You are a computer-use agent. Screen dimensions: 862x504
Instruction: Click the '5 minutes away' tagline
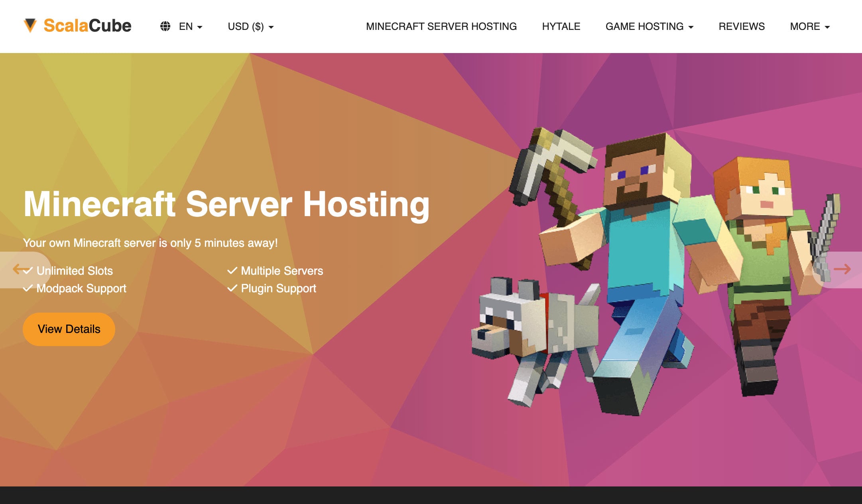coord(150,243)
